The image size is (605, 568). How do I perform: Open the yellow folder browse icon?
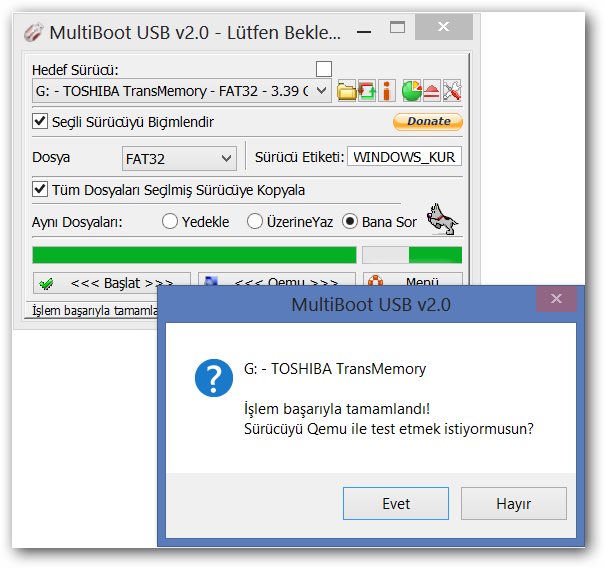pyautogui.click(x=346, y=91)
